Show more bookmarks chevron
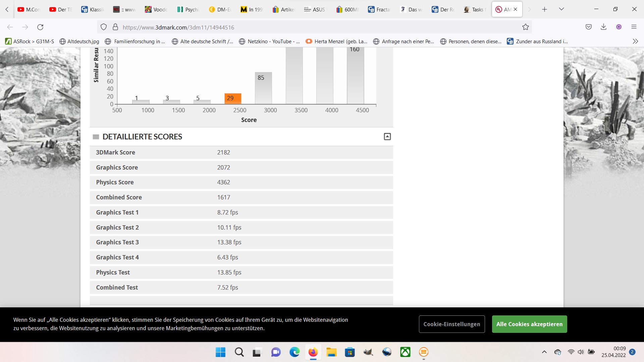Screen dimensions: 644x362 coord(635,41)
